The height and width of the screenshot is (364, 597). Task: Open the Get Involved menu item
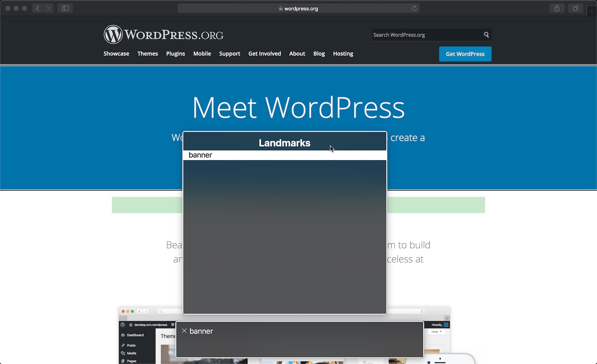pyautogui.click(x=265, y=53)
